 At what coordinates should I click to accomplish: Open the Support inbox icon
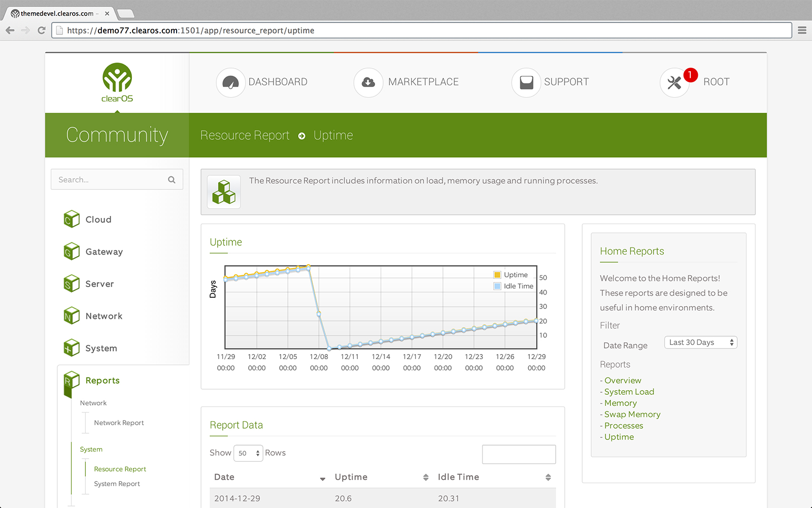coord(526,82)
